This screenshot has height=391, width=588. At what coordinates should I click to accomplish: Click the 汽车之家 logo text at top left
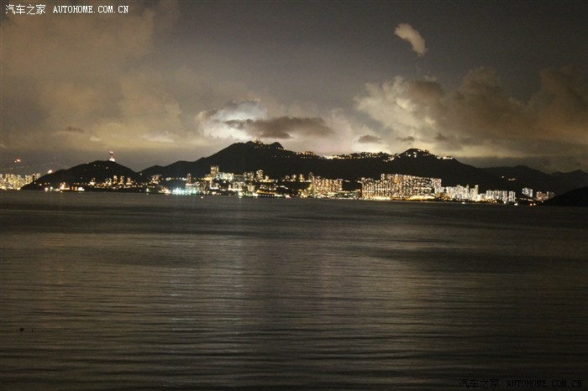point(25,9)
